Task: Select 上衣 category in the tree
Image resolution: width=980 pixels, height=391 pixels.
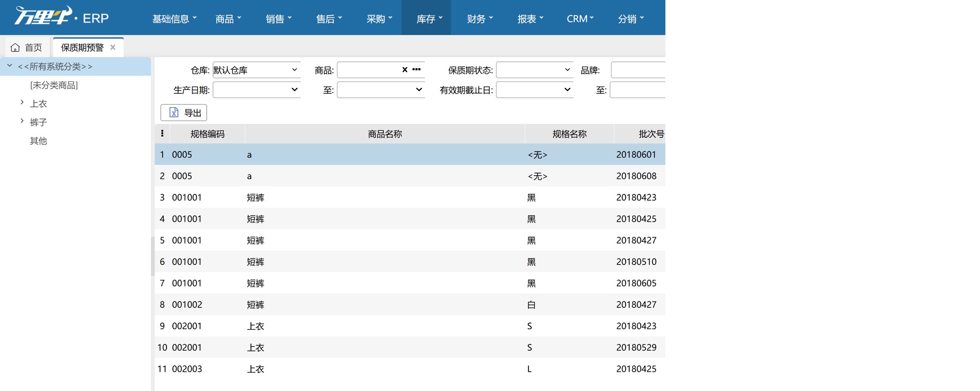Action: tap(38, 103)
